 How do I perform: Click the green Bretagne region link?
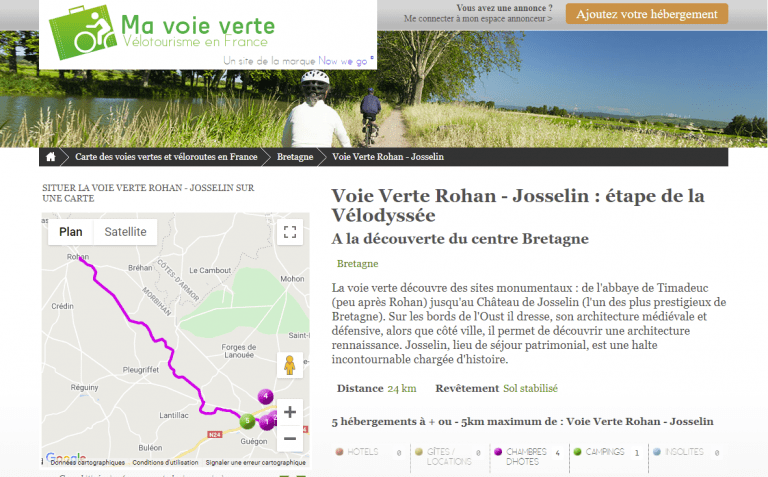point(358,263)
